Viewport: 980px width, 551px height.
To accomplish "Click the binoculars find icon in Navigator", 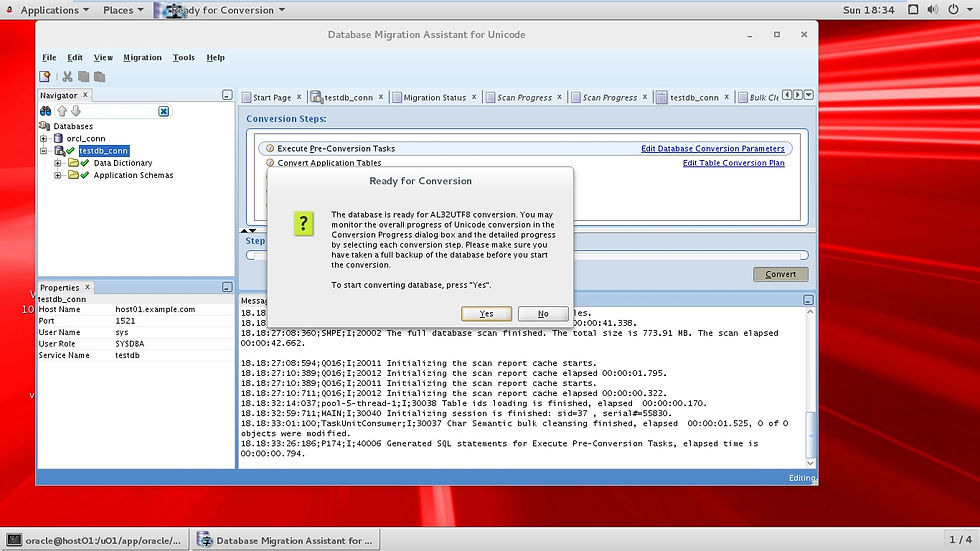I will point(46,111).
